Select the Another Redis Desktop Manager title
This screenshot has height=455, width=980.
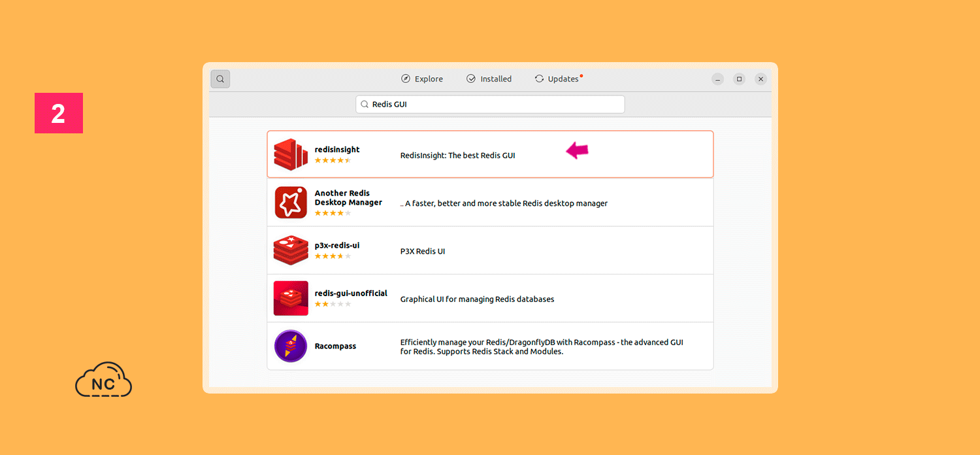point(348,197)
